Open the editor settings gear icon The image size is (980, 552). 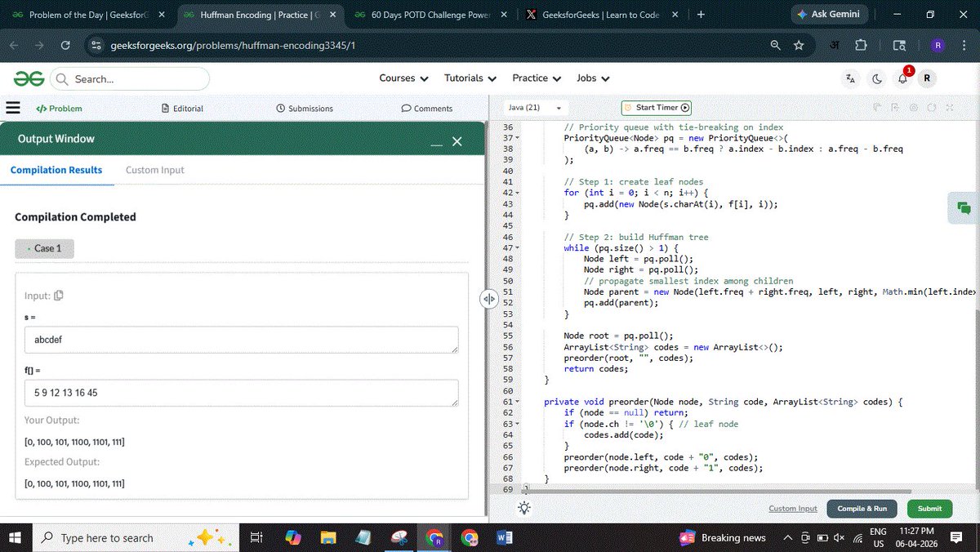pyautogui.click(x=914, y=108)
